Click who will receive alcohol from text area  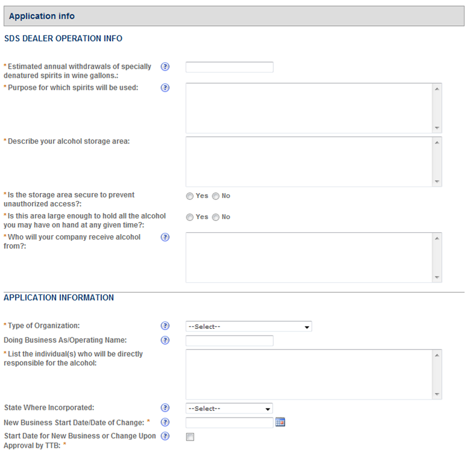(x=309, y=258)
